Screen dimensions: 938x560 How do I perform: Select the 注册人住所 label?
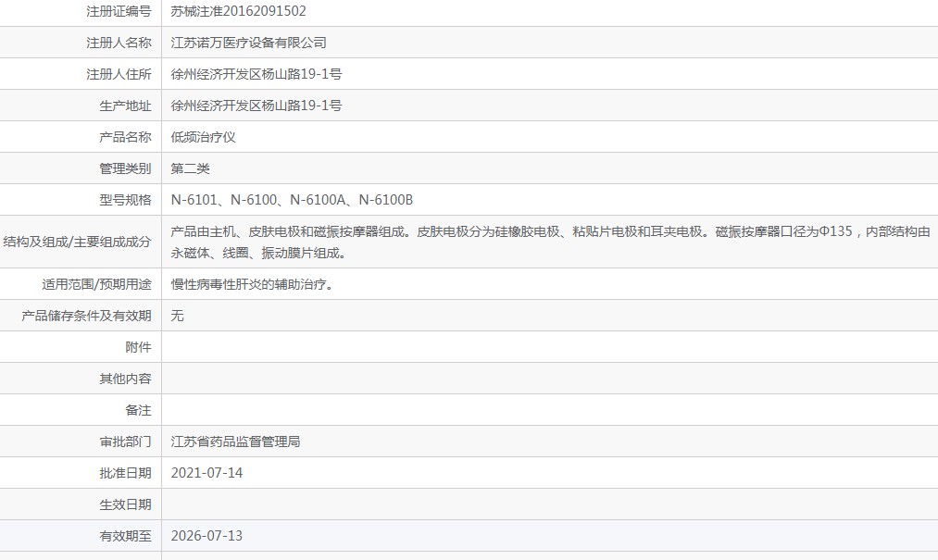pyautogui.click(x=119, y=74)
